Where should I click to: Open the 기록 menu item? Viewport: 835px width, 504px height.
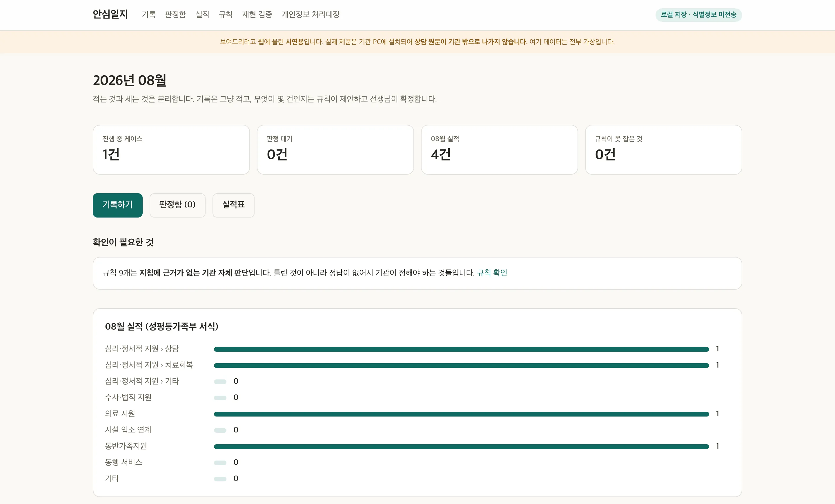[x=148, y=14]
